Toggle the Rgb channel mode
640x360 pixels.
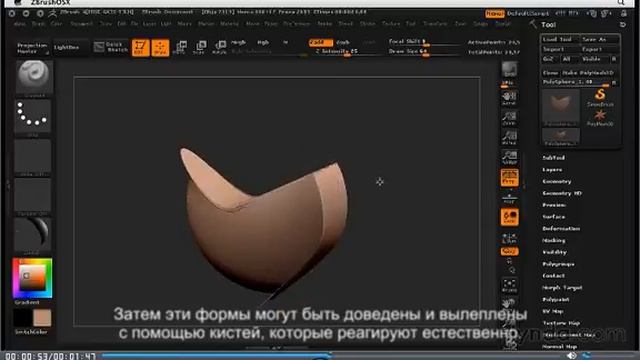(263, 42)
